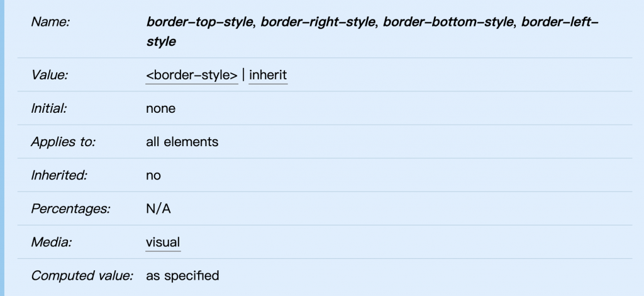
Task: Click the Applies to: label
Action: [x=64, y=142]
